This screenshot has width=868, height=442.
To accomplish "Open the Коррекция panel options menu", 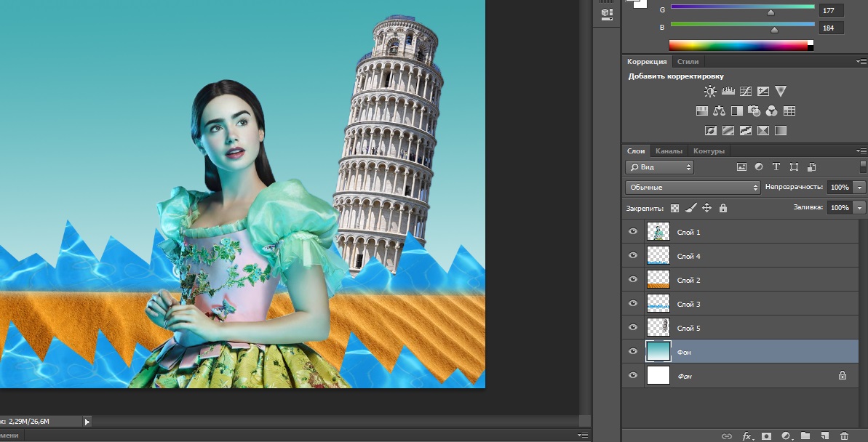I will pyautogui.click(x=861, y=61).
